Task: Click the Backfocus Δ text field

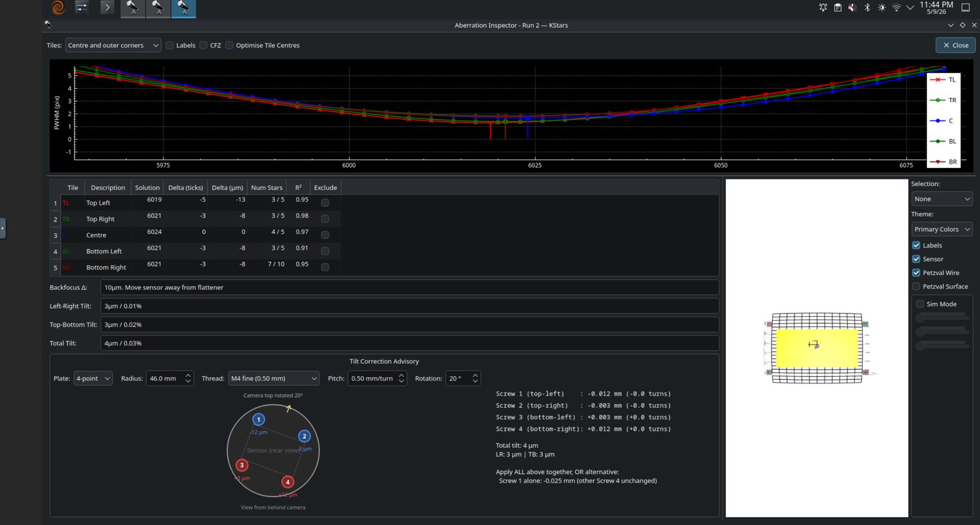Action: (410, 287)
